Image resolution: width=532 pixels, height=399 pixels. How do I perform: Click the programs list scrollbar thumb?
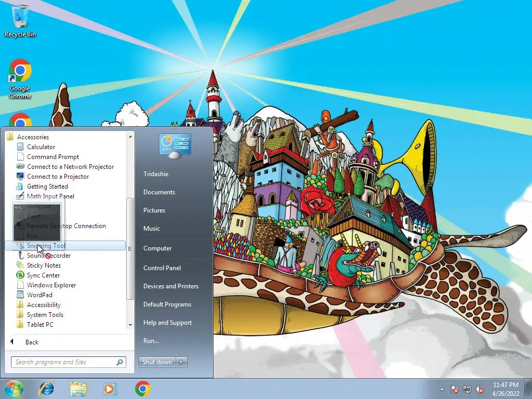[130, 249]
